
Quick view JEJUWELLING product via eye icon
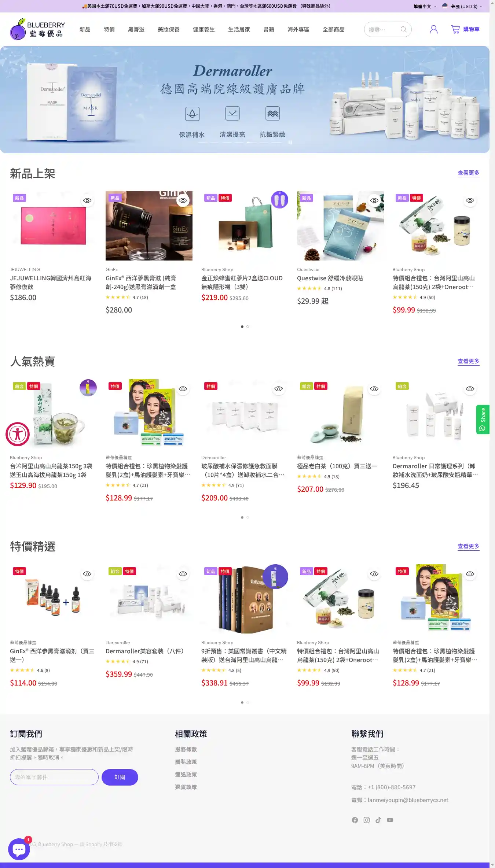(87, 200)
